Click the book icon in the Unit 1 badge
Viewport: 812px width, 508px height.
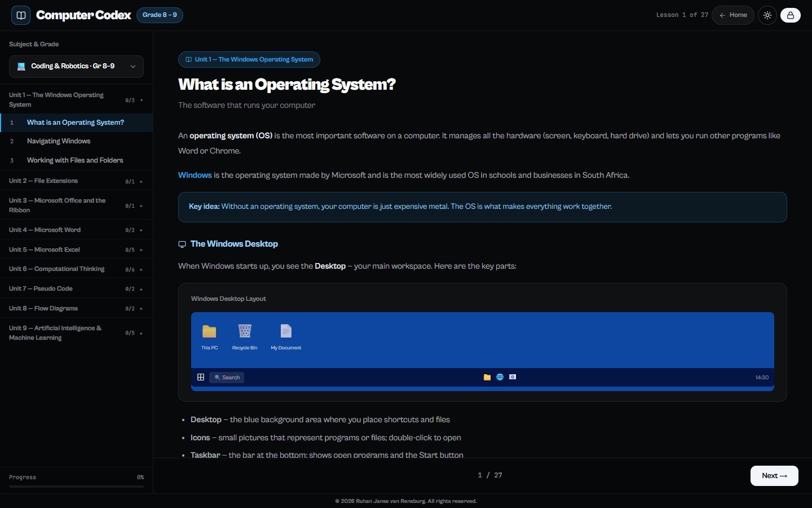tap(188, 59)
